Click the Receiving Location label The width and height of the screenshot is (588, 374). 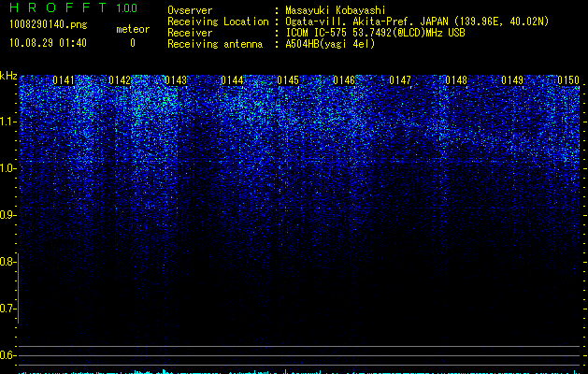tap(218, 22)
